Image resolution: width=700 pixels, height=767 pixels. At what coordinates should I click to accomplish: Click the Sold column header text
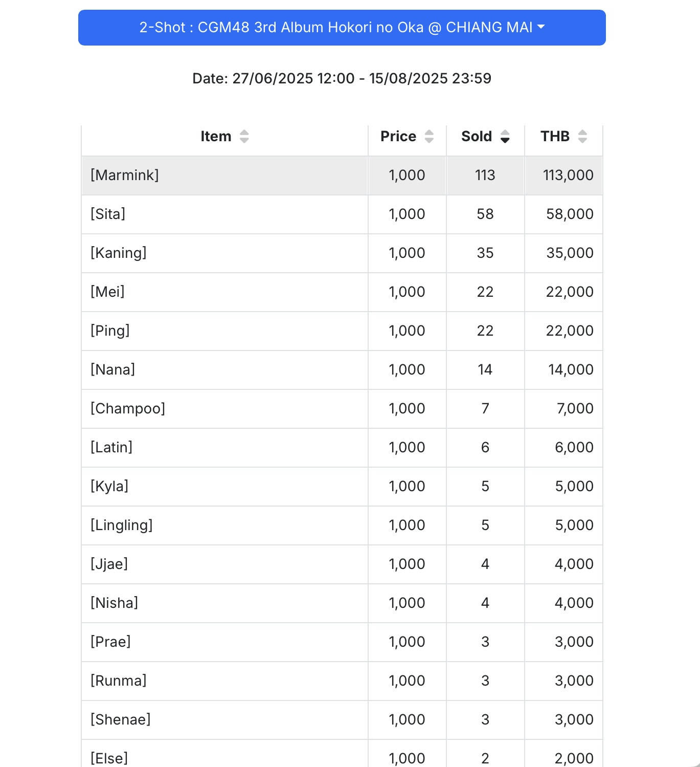[x=477, y=137]
